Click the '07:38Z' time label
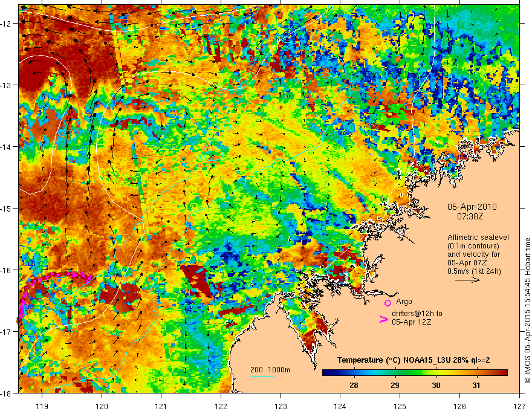Screen dimensions: 532x411 (470, 216)
